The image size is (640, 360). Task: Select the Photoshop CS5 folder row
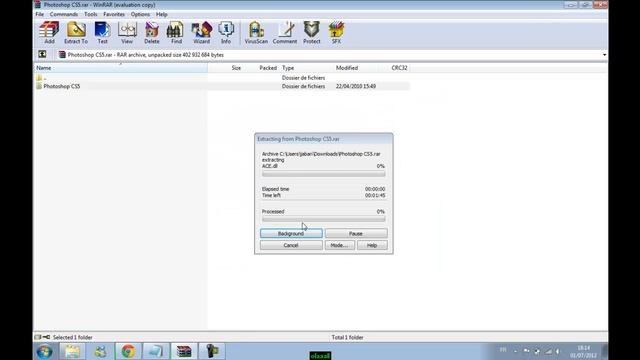(222, 86)
